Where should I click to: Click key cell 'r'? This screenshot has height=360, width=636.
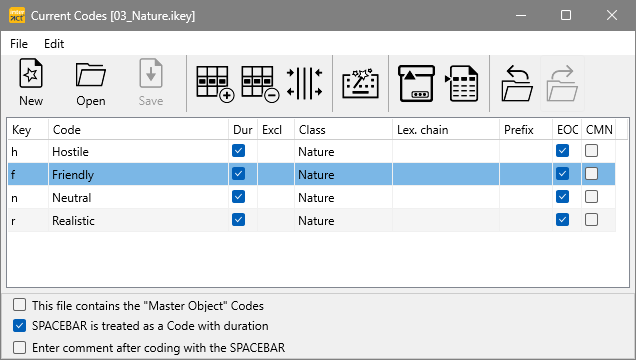(x=28, y=221)
